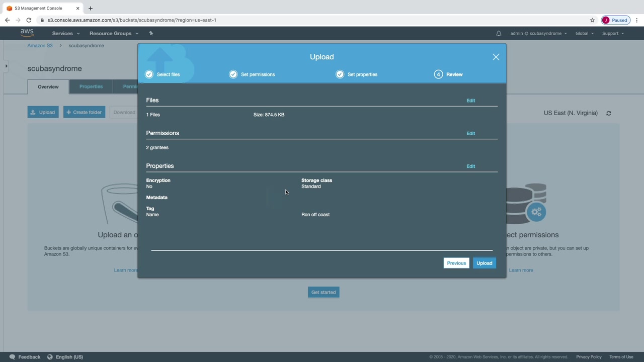Expand the left side panel arrow
644x362 pixels.
(x=6, y=66)
